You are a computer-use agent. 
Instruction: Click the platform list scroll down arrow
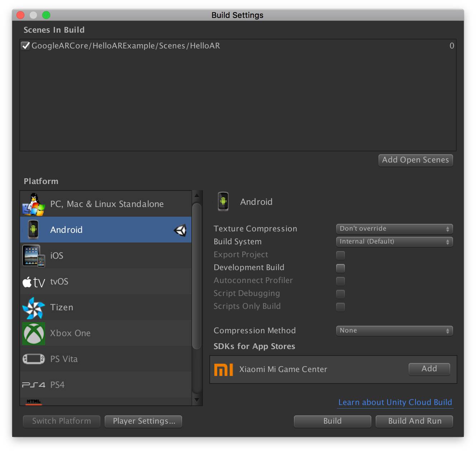point(197,400)
